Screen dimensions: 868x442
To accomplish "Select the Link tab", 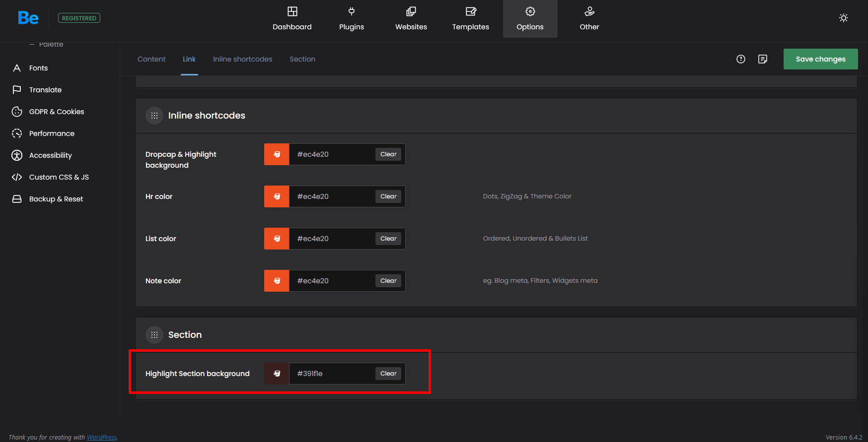I will [x=189, y=59].
